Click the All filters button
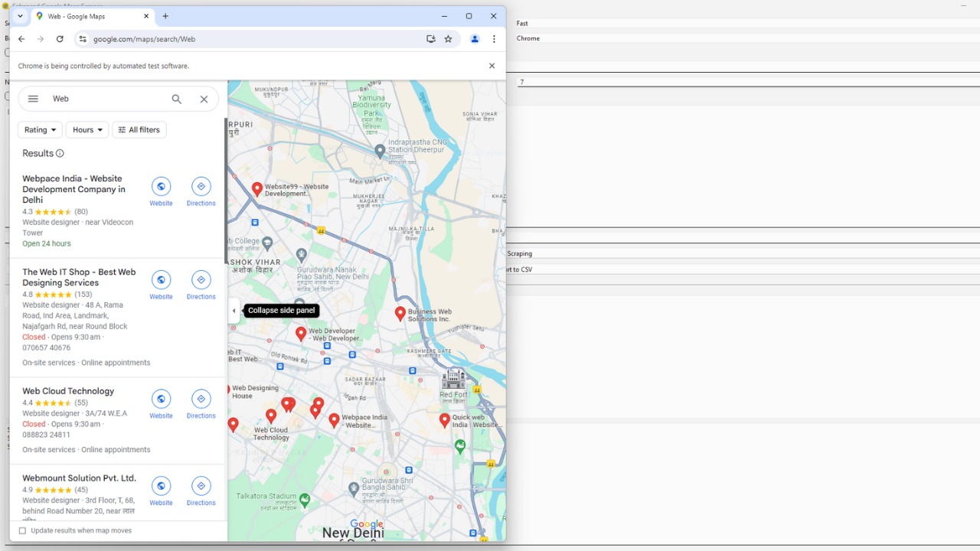This screenshot has width=980, height=551. point(139,129)
